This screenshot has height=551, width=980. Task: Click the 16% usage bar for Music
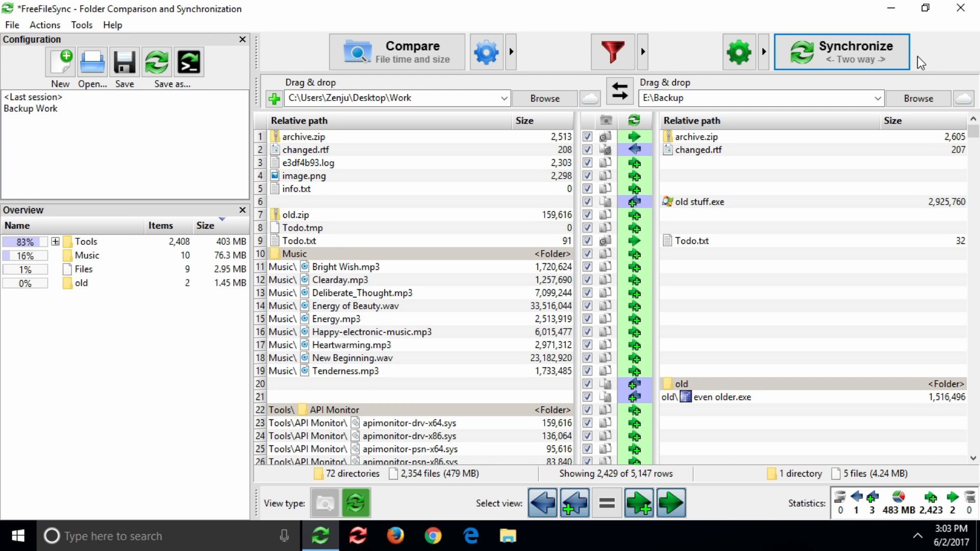point(25,255)
